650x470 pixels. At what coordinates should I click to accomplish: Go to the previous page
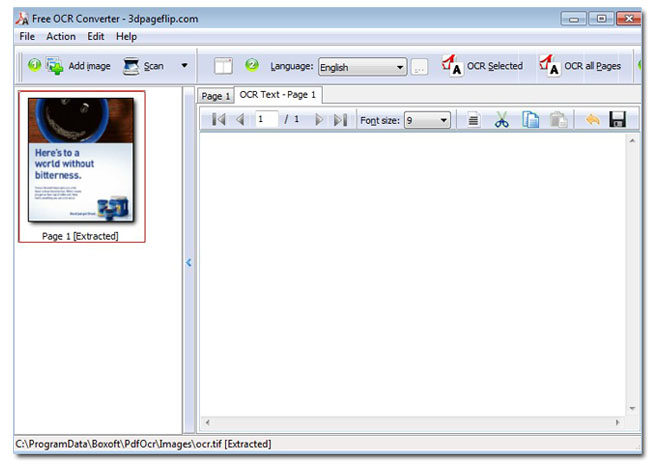240,120
